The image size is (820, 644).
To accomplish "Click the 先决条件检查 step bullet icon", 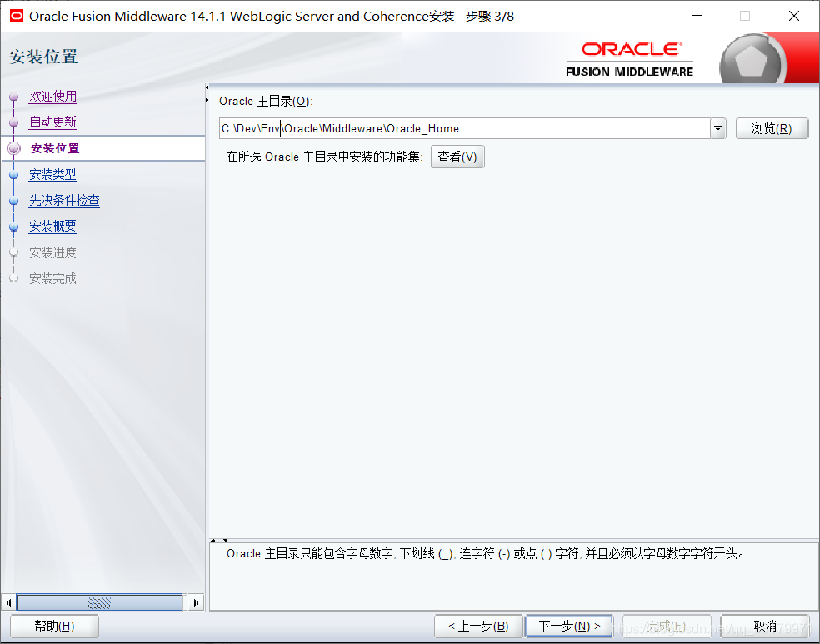I will coord(14,201).
